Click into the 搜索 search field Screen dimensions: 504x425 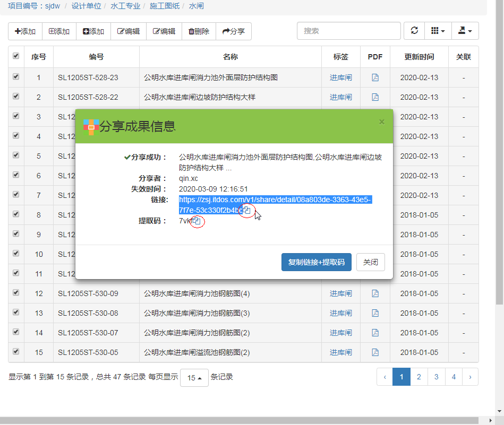pyautogui.click(x=348, y=31)
